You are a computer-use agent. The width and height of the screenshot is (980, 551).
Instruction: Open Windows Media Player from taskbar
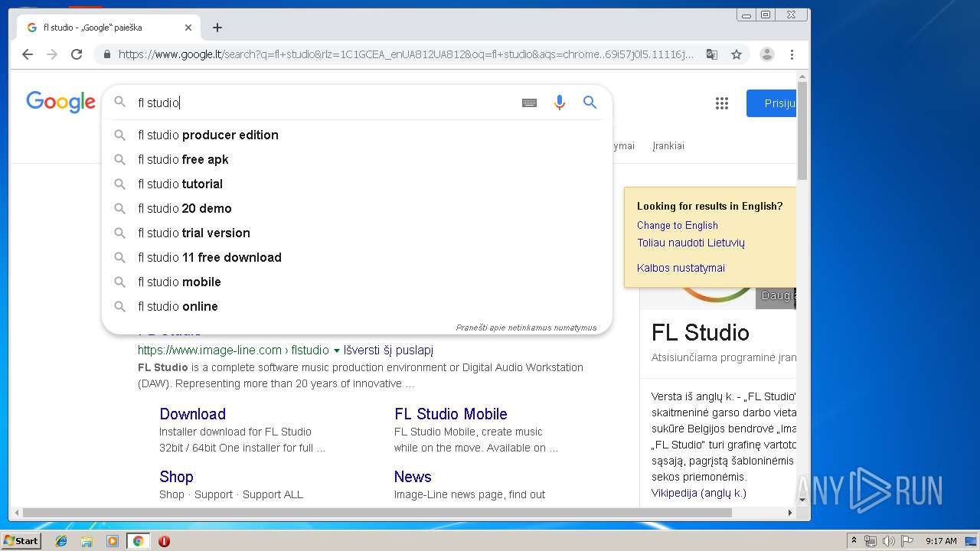(x=113, y=541)
